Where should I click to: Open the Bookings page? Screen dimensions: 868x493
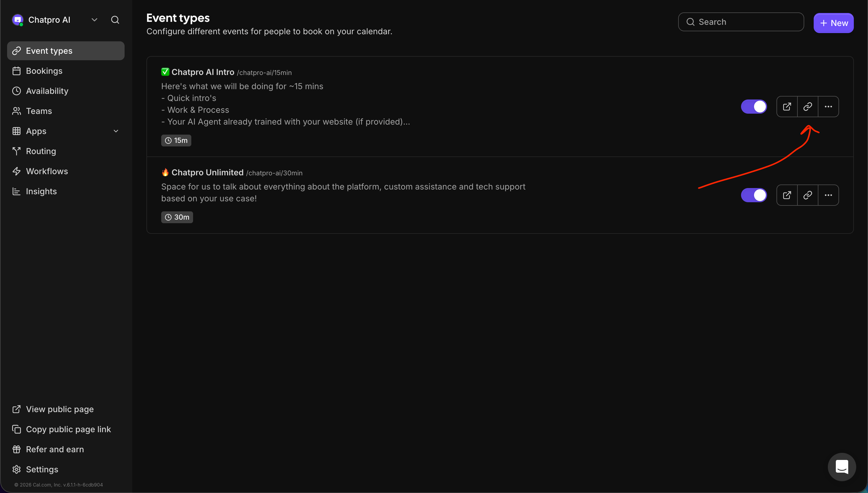(x=44, y=71)
